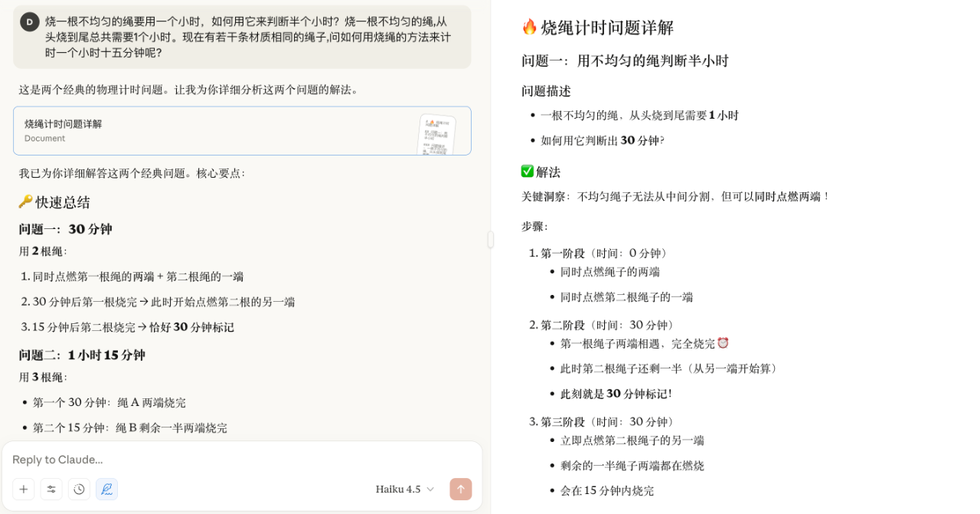Screen dimensions: 980x514
Task: Click the user avatar letter D
Action: point(30,22)
